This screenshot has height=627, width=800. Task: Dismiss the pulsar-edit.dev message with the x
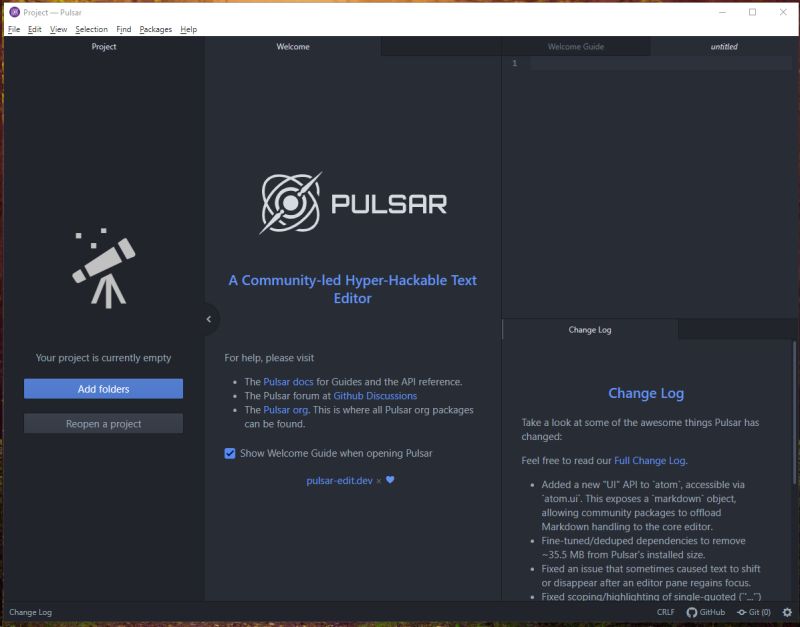pos(379,479)
